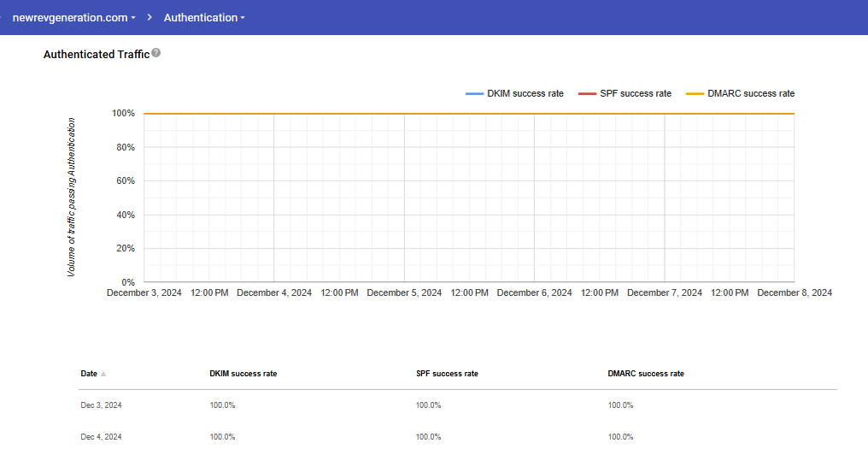
Task: Select the Dec 4, 2024 table row date
Action: click(101, 437)
